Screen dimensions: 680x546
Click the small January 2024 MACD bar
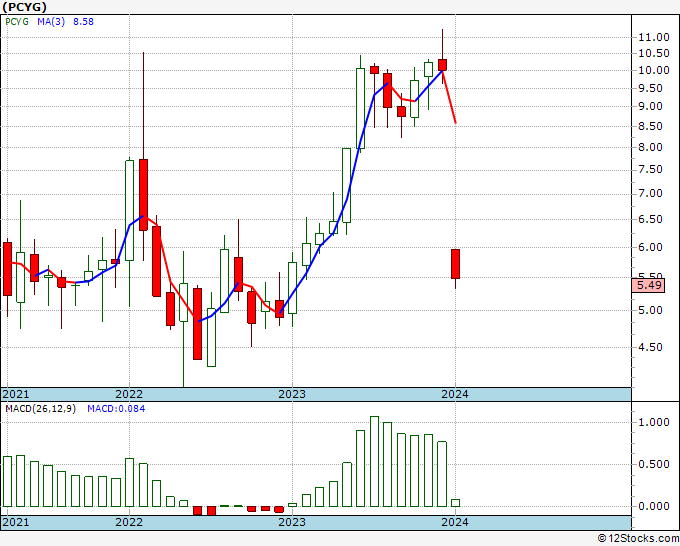(455, 503)
